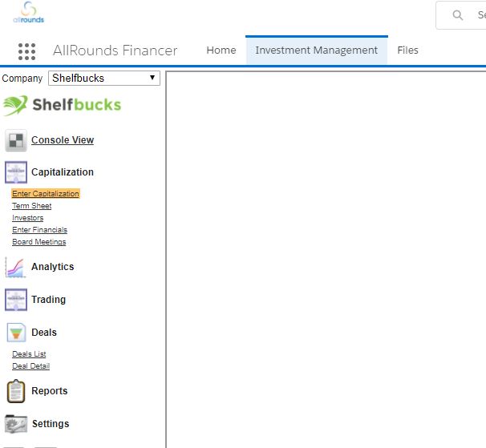
Task: Open the Investors link
Action: [x=28, y=218]
